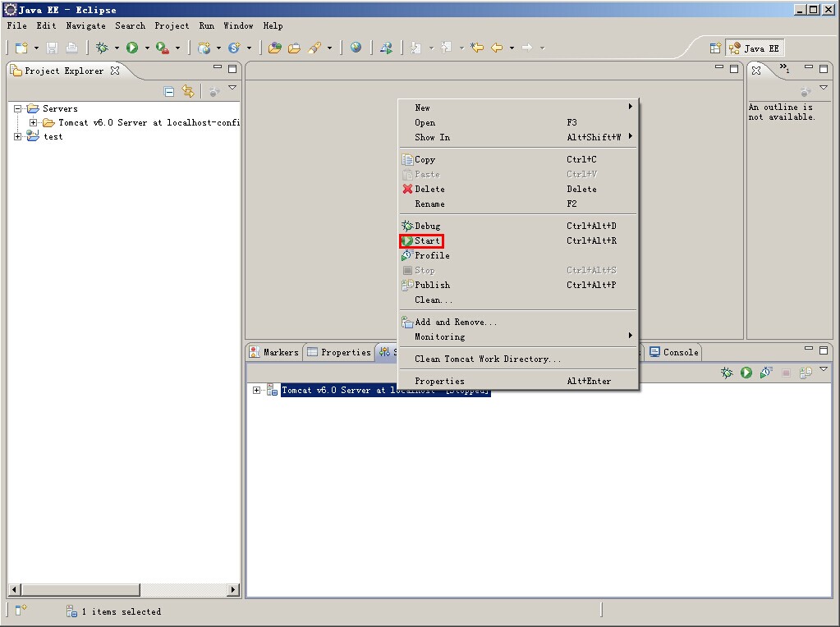Click Publish to server icon in Servers view

pyautogui.click(x=806, y=373)
